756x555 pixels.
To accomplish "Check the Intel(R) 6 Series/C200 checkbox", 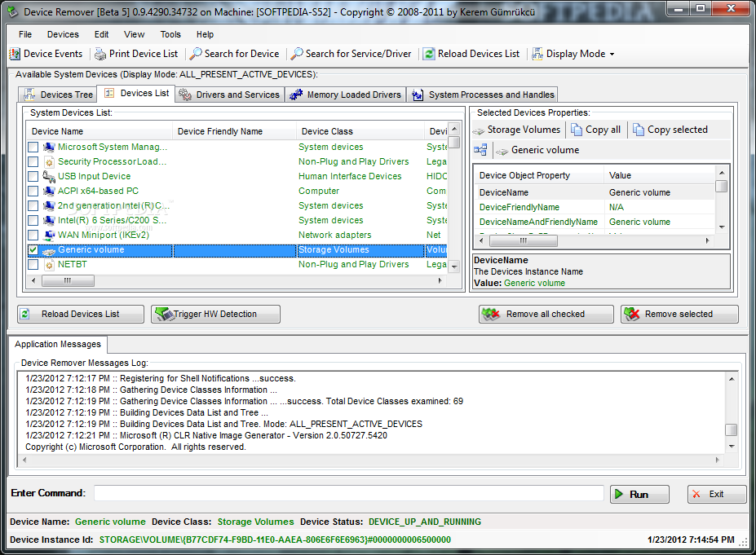I will pyautogui.click(x=33, y=221).
